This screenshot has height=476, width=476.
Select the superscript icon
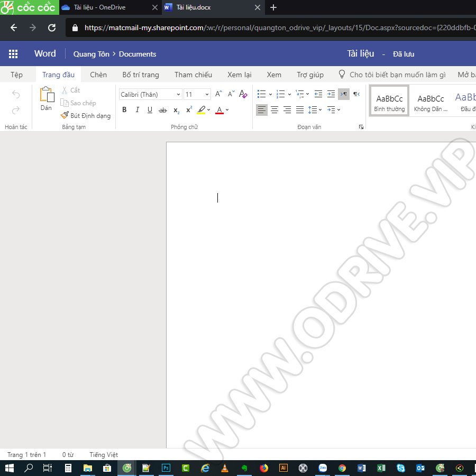pos(188,110)
